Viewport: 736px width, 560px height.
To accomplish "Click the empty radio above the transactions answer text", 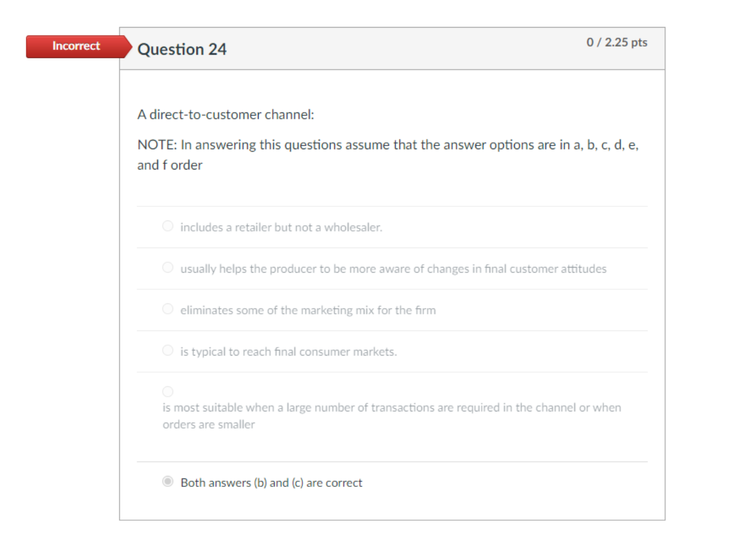I will click(167, 391).
